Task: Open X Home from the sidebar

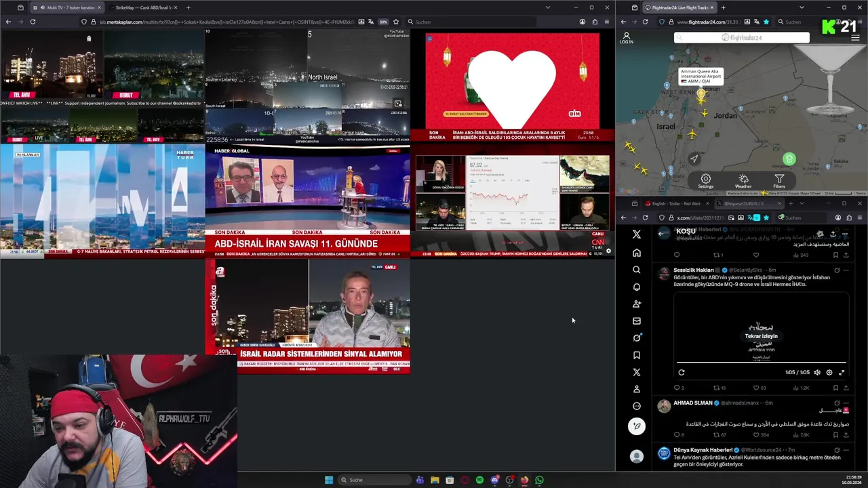Action: [x=636, y=253]
